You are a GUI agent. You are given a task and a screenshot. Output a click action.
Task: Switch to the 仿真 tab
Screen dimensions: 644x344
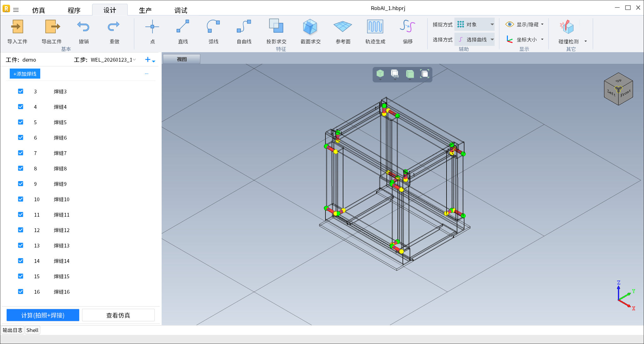pos(38,10)
